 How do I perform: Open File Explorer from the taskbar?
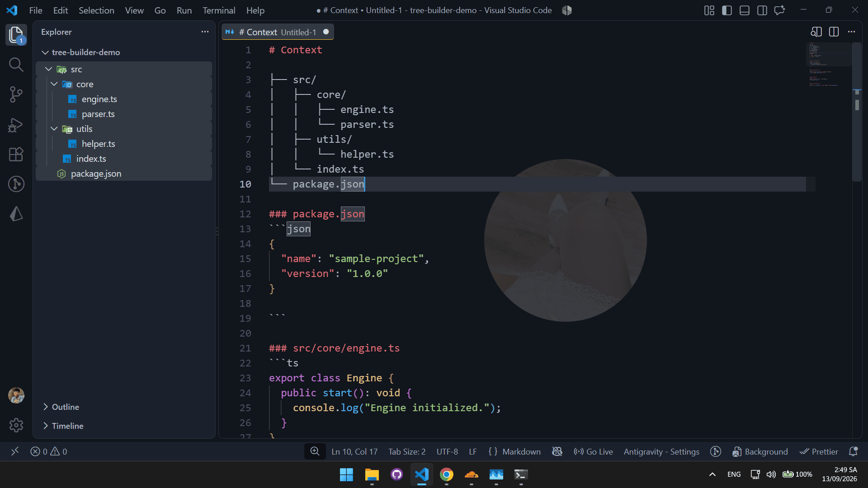[372, 474]
